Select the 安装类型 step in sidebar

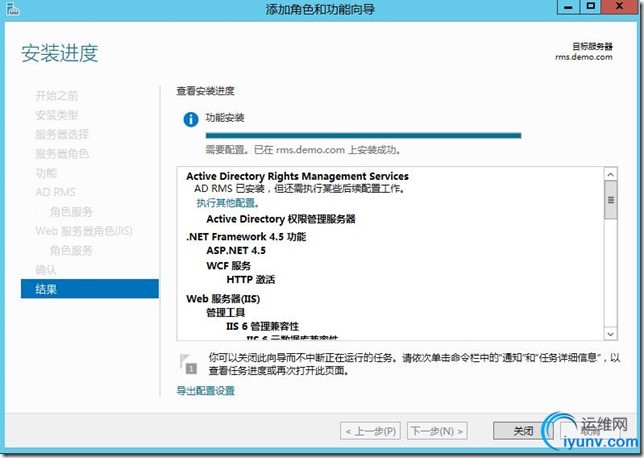point(57,115)
